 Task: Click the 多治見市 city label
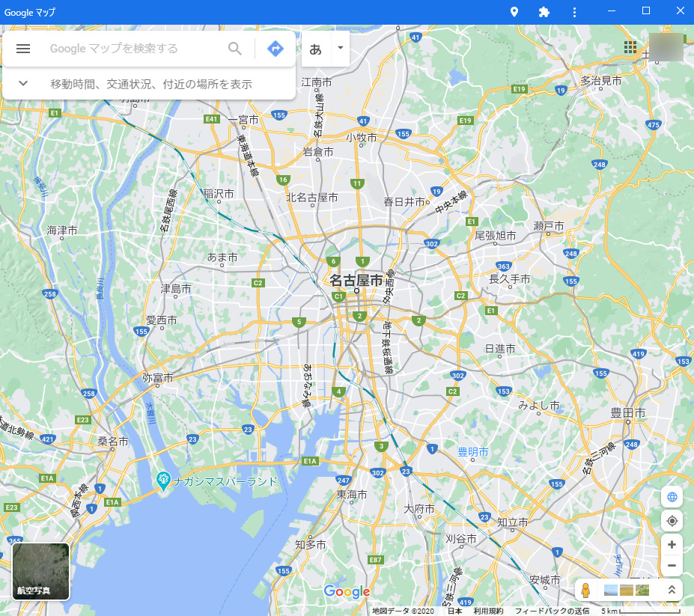pyautogui.click(x=601, y=81)
